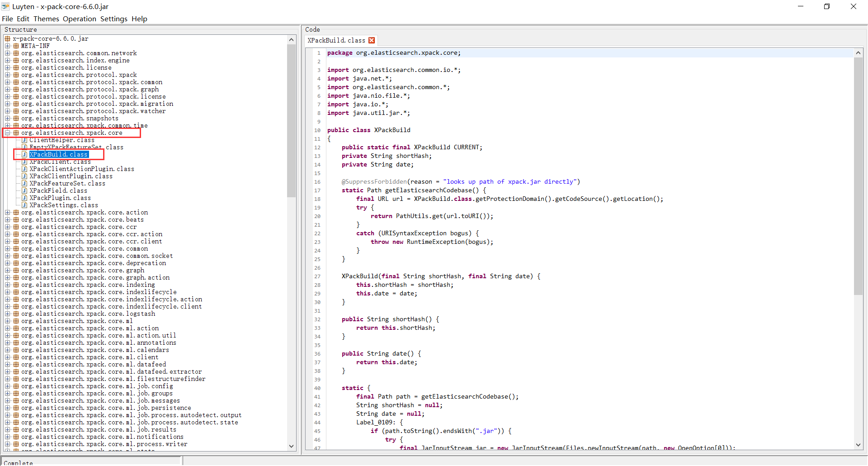Collapse the org.elasticsearch.xpack.core package
This screenshot has height=466, width=868.
tap(8, 133)
